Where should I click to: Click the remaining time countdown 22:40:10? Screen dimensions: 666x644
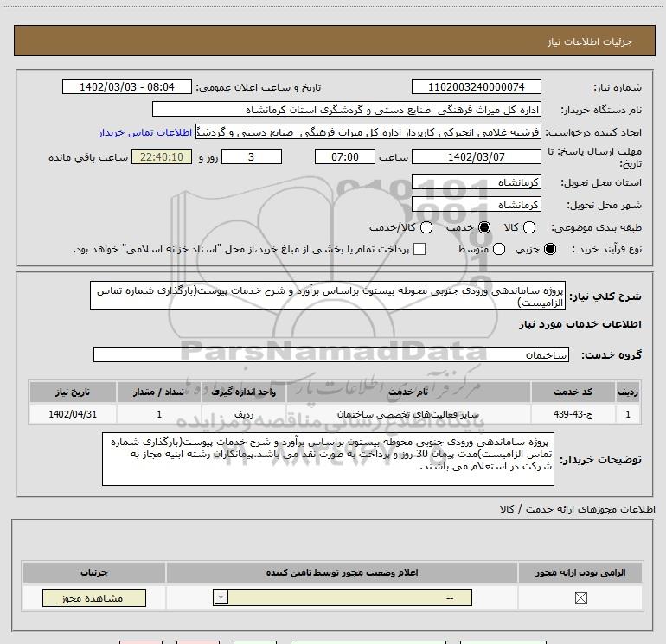click(162, 156)
